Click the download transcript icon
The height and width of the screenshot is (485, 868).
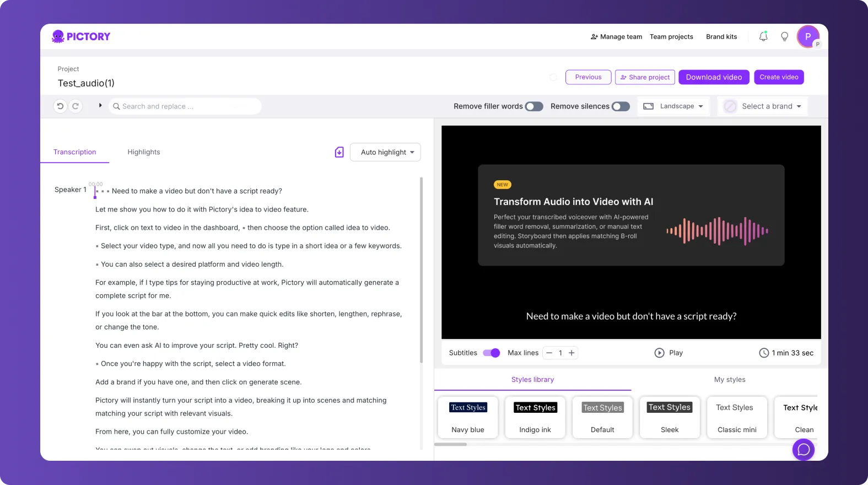click(x=339, y=152)
